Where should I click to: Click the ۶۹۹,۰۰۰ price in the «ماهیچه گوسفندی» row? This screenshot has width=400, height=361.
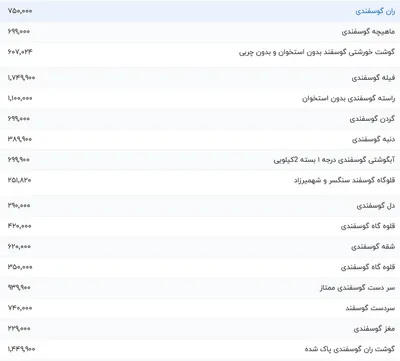pos(19,31)
